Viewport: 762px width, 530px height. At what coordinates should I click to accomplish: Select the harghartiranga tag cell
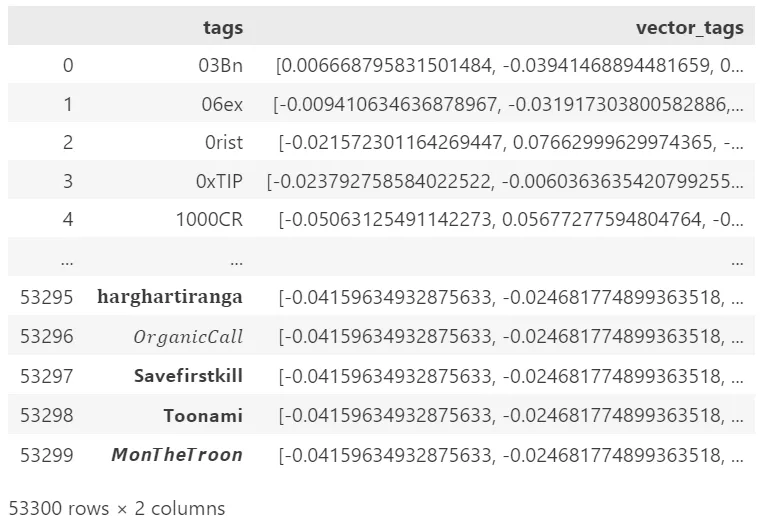170,297
